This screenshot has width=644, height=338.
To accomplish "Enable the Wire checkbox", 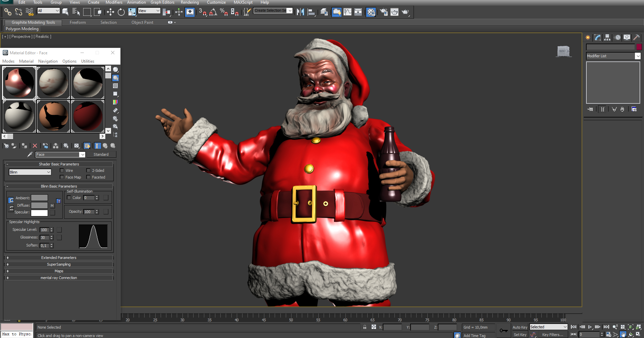I will [x=62, y=170].
